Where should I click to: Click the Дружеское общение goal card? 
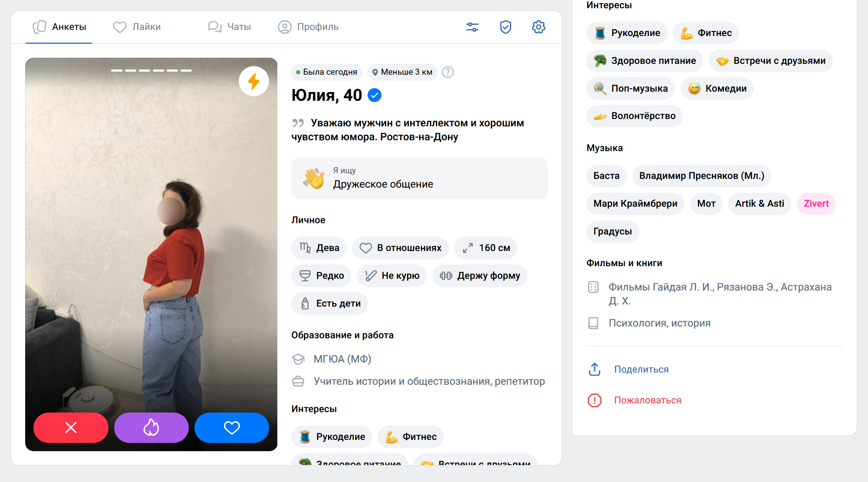tap(419, 178)
